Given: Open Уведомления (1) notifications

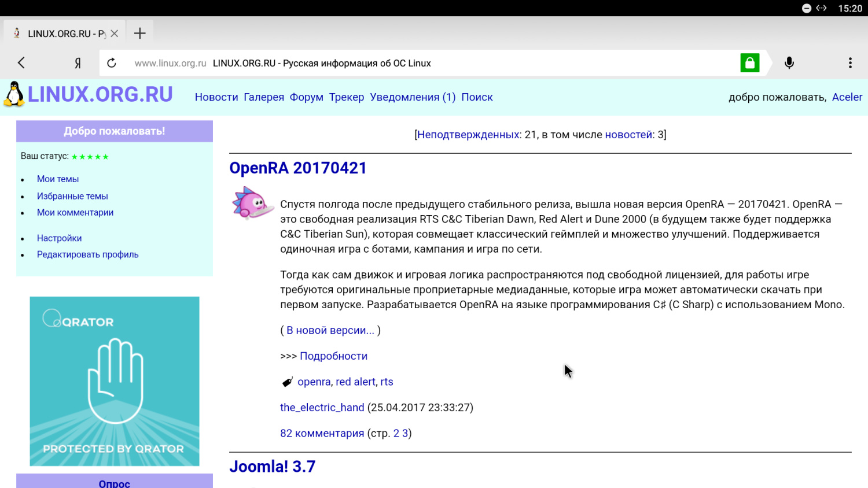Looking at the screenshot, I should [413, 97].
